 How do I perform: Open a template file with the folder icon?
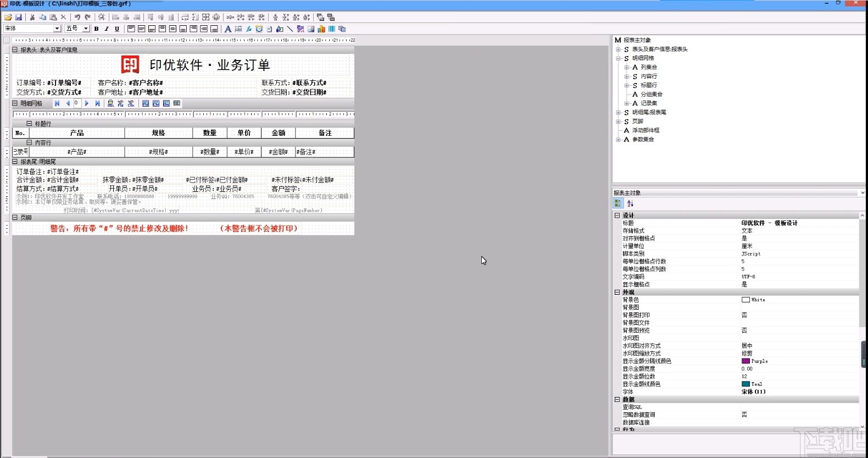8,17
